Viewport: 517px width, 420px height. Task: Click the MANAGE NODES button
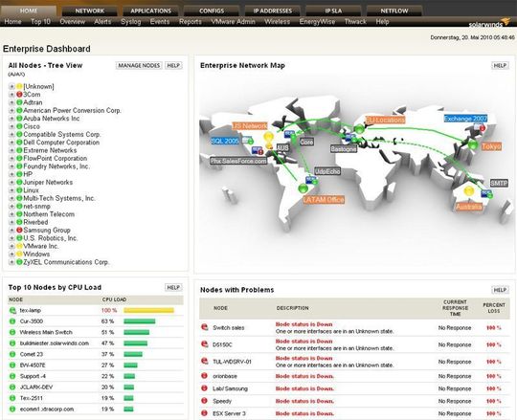[x=139, y=65]
